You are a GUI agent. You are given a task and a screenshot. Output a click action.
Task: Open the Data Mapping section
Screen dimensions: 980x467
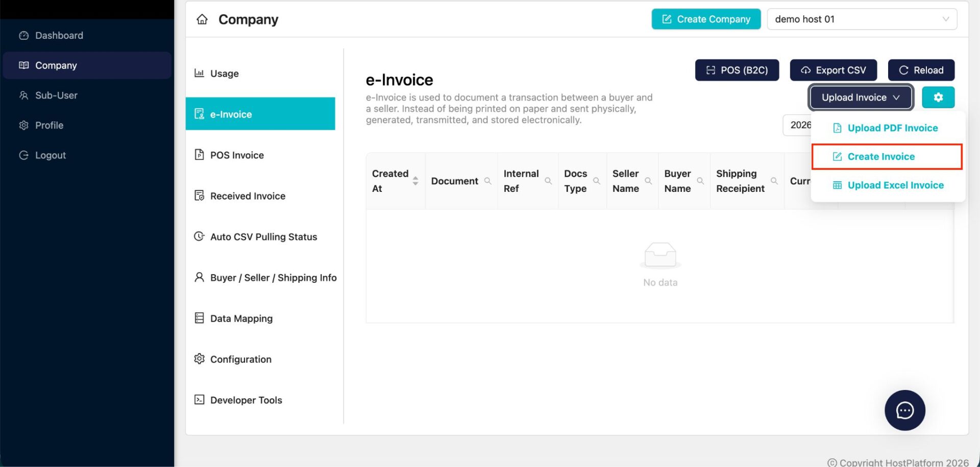(x=260, y=318)
